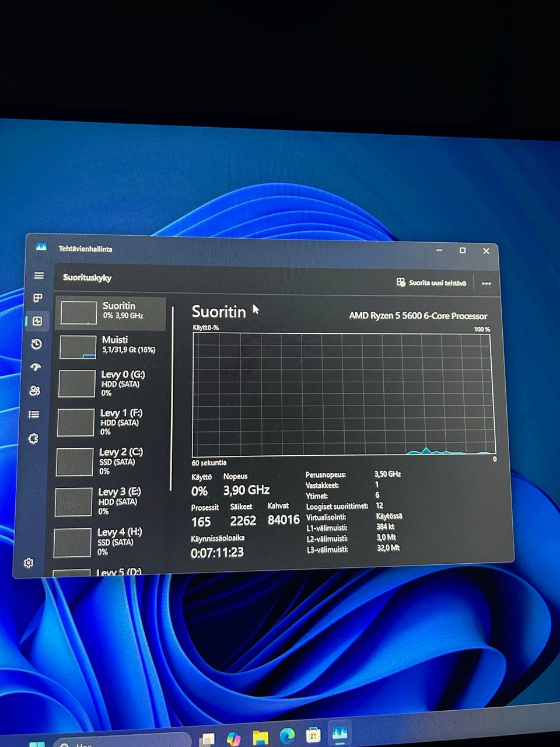The image size is (560, 747).
Task: Click the process count 165
Action: (201, 522)
